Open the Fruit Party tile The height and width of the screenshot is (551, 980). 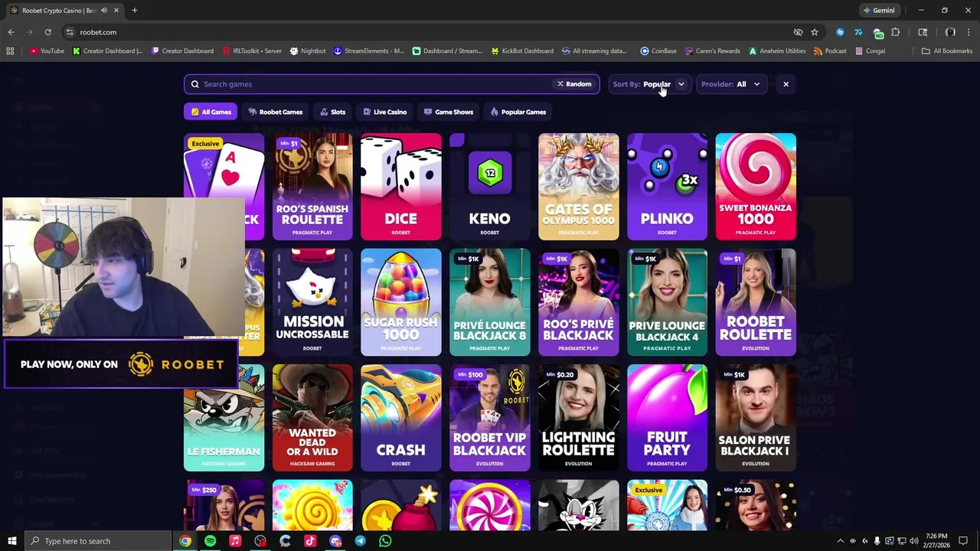point(667,418)
